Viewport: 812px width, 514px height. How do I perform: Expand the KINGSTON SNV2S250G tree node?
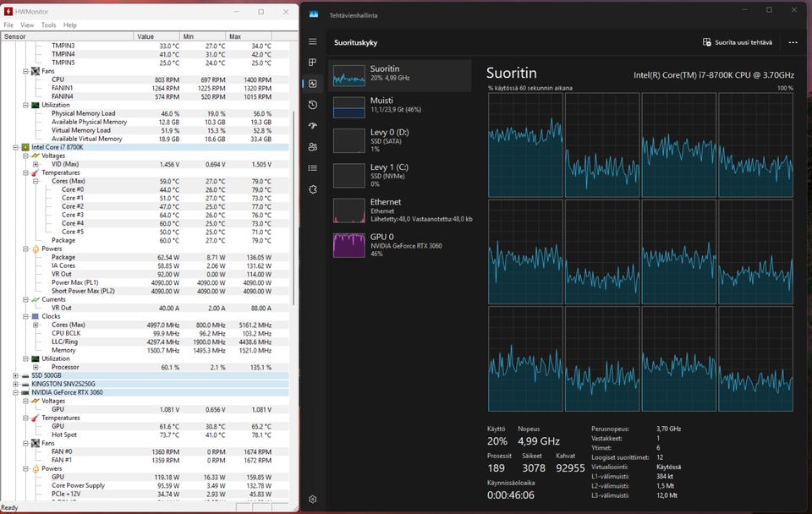pos(15,384)
